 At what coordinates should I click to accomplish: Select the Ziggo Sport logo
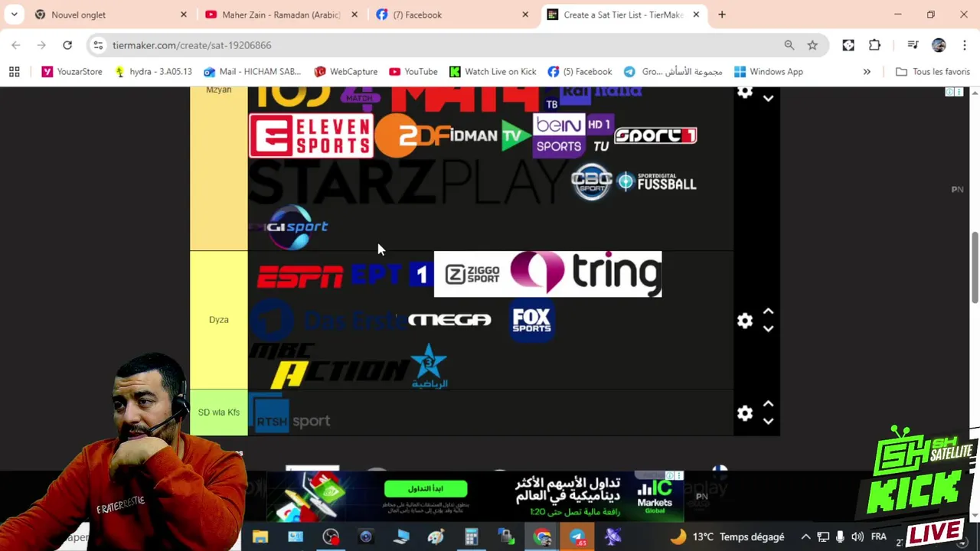pos(472,274)
